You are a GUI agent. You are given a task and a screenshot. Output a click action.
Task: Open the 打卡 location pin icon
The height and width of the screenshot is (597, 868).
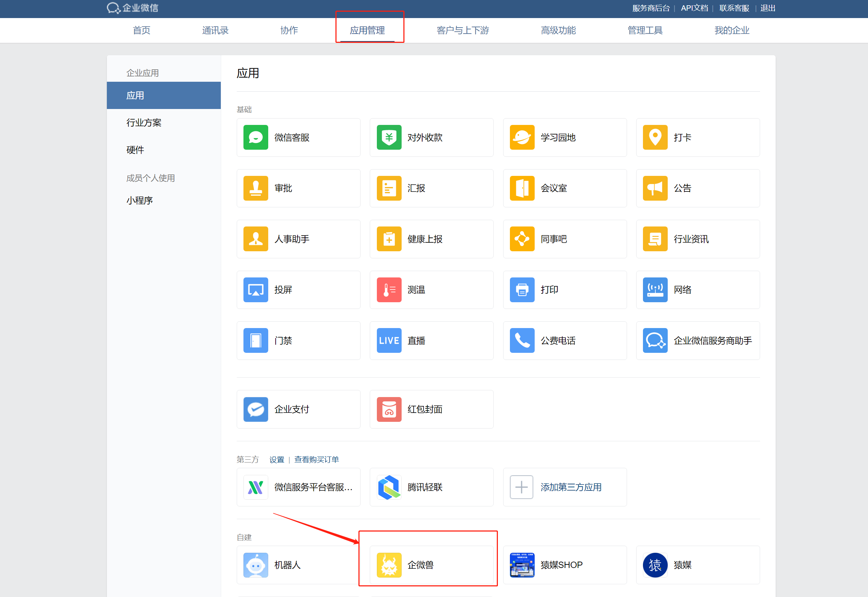[x=655, y=137]
